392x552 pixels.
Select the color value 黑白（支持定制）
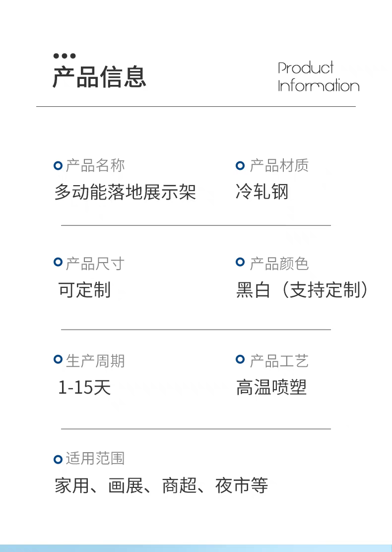[x=303, y=290]
